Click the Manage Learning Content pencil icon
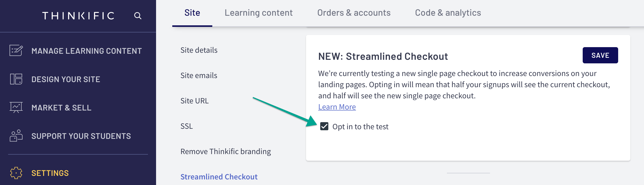 point(16,51)
